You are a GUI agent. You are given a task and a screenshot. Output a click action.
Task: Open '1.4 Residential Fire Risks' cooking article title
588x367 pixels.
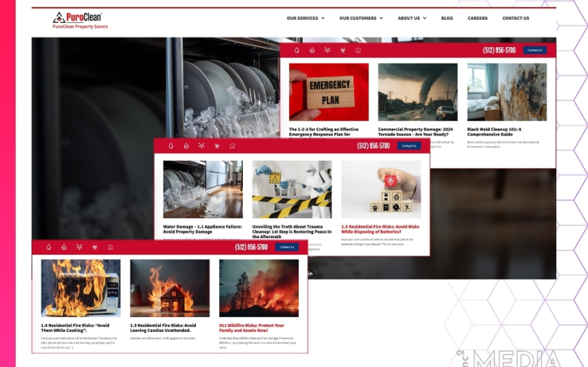(75, 328)
